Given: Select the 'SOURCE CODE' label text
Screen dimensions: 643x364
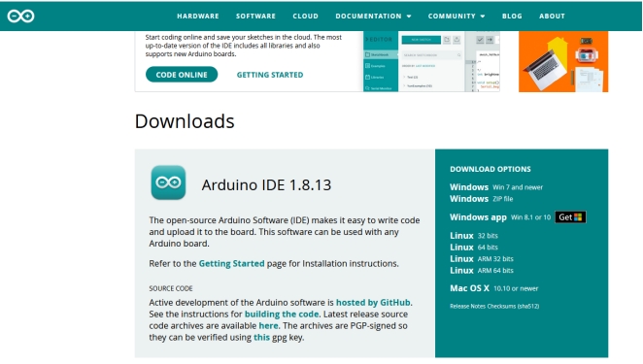Looking at the screenshot, I should [171, 288].
